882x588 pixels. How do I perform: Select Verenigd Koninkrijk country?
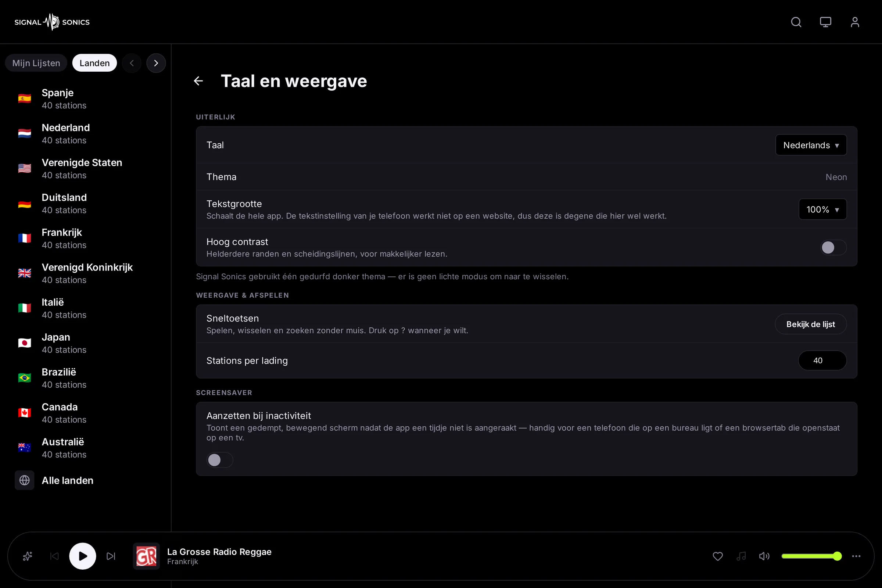(x=86, y=273)
